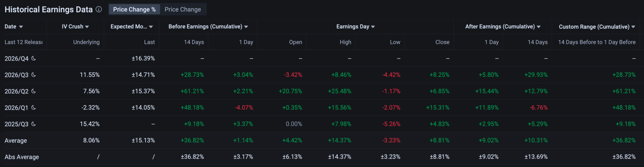644x167 pixels.
Task: Click the 15.42% IV crush value
Action: click(89, 124)
